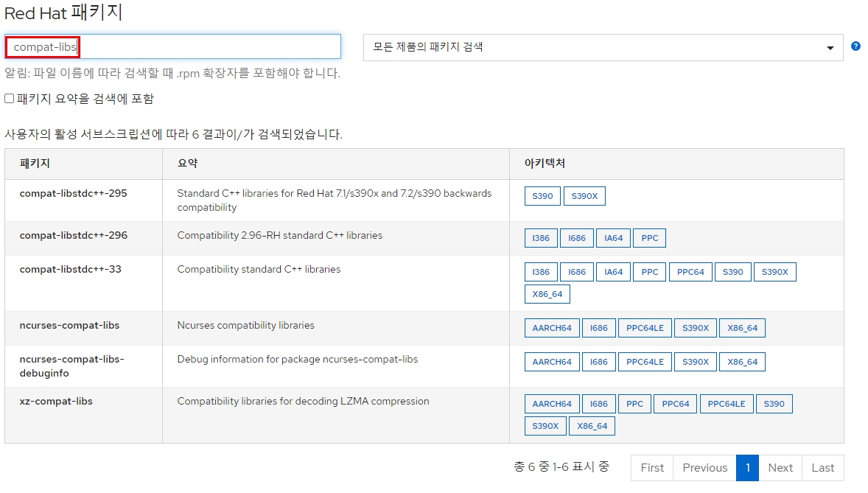Select I686 for xz-compat-libs
Screen dimensions: 868x493
pyautogui.click(x=599, y=404)
